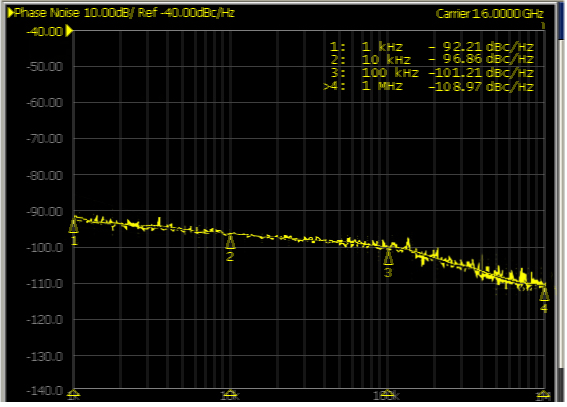The height and width of the screenshot is (407, 567).
Task: Select the Phase Noise scale label
Action: [124, 13]
